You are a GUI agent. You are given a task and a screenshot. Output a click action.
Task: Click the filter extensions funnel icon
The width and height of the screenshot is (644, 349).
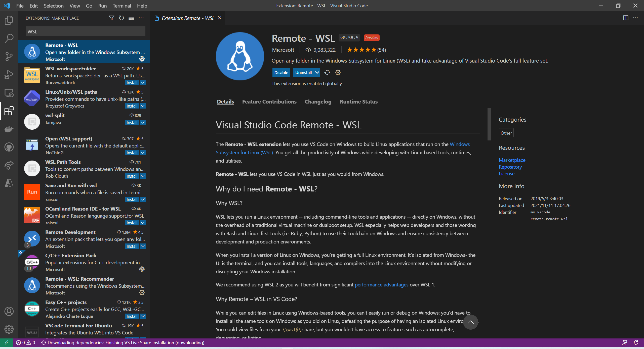111,18
